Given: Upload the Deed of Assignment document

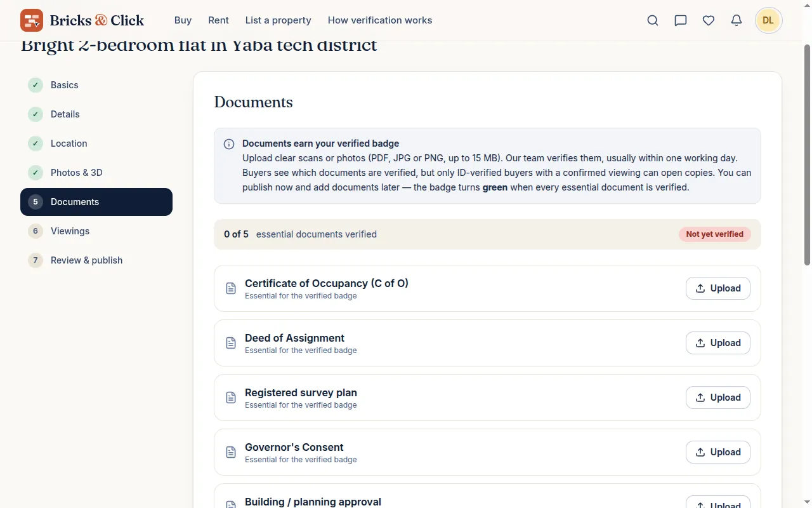Looking at the screenshot, I should coord(718,343).
